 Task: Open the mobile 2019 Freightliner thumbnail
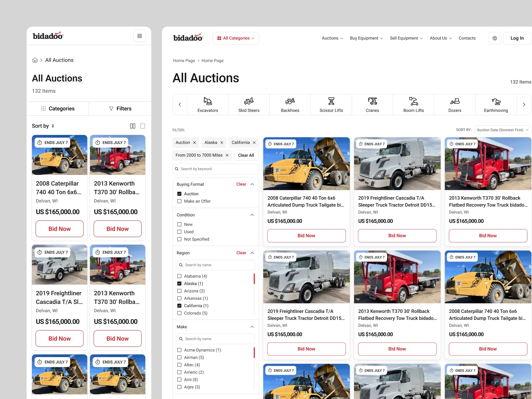tap(60, 265)
